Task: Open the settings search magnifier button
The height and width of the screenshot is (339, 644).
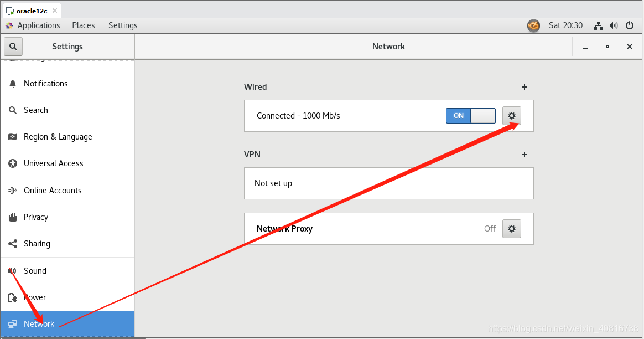Action: point(13,47)
